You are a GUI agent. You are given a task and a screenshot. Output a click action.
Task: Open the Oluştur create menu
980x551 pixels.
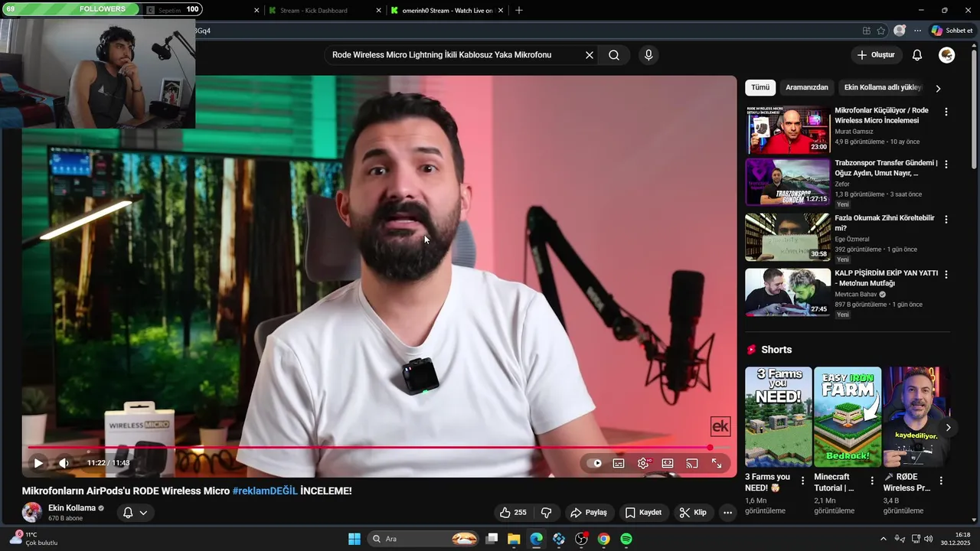tap(876, 55)
